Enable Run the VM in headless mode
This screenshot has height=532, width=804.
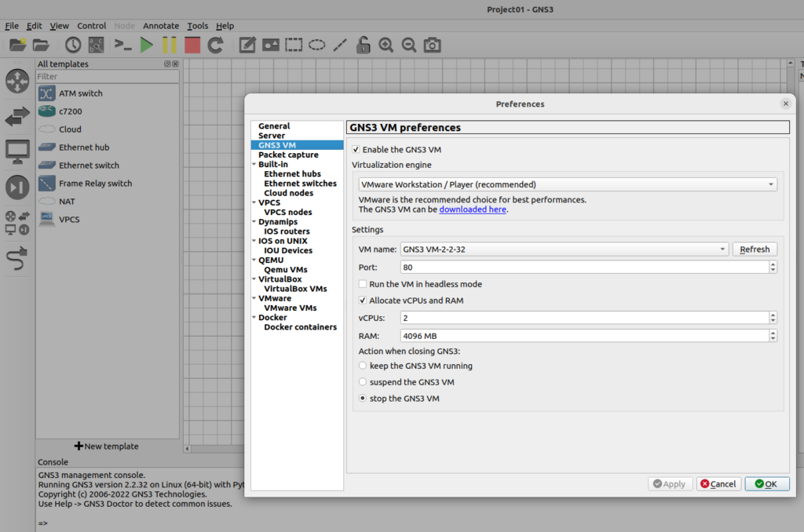(363, 284)
